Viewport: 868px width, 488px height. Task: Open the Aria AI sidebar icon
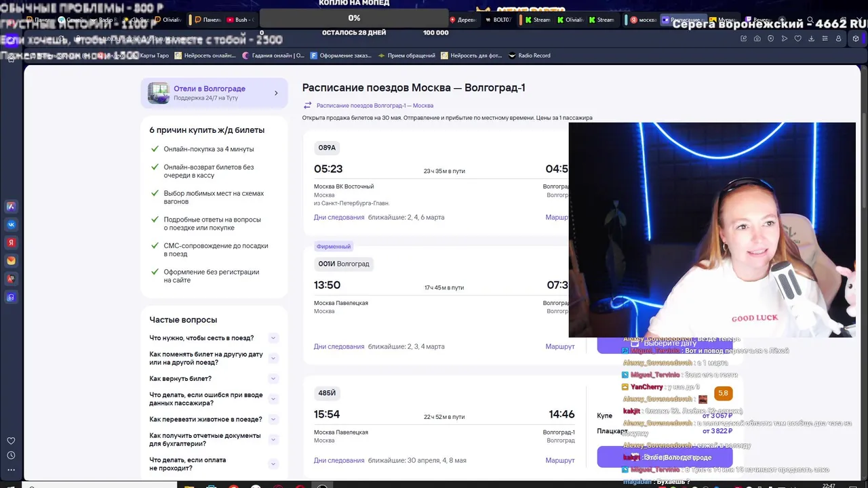click(x=11, y=206)
